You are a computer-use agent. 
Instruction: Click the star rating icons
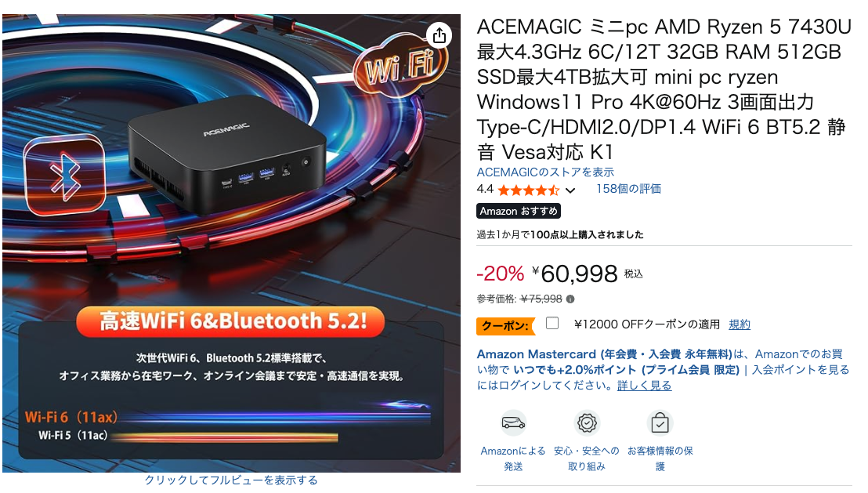529,190
